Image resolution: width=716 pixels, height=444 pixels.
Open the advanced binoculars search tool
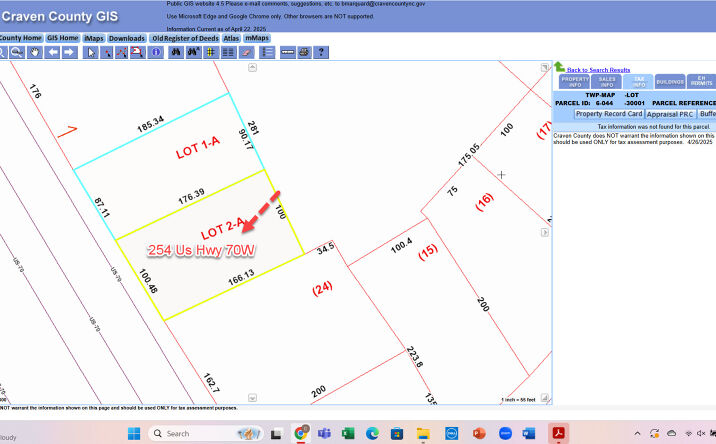point(194,52)
